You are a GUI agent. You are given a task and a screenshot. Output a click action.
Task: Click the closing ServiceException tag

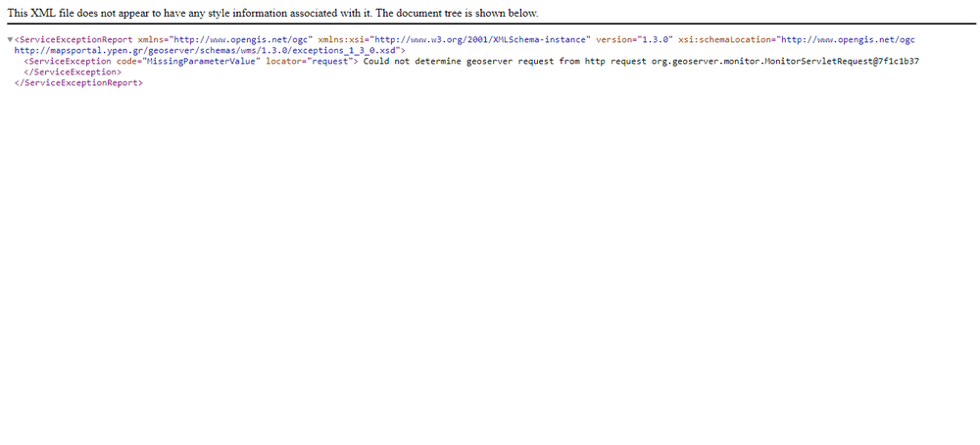(x=72, y=72)
